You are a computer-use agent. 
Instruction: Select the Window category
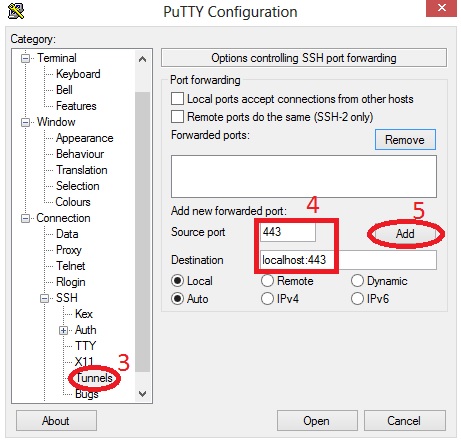tap(56, 122)
